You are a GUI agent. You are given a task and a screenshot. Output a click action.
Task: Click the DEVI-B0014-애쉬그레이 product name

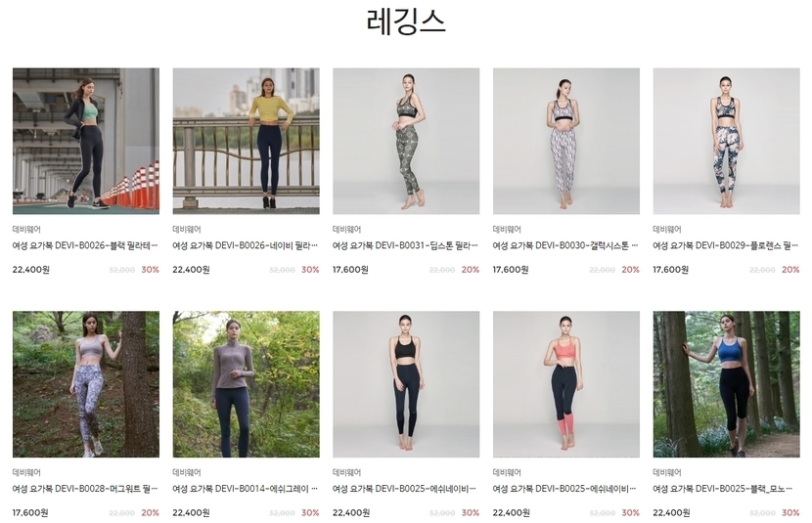pos(245,489)
